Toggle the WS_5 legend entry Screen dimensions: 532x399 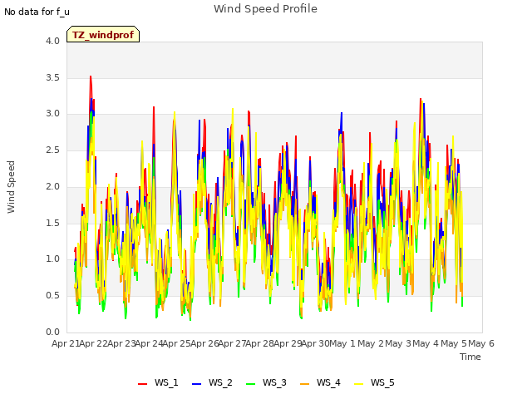374,382
